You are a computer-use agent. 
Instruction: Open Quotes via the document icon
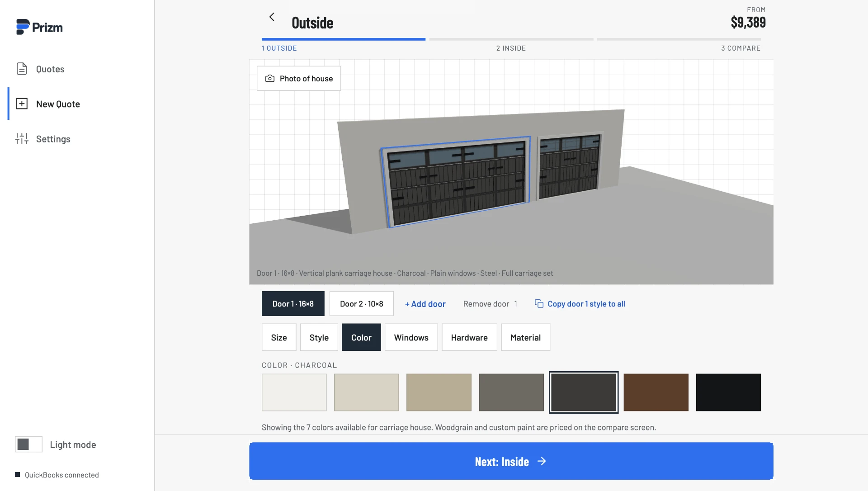click(x=22, y=69)
